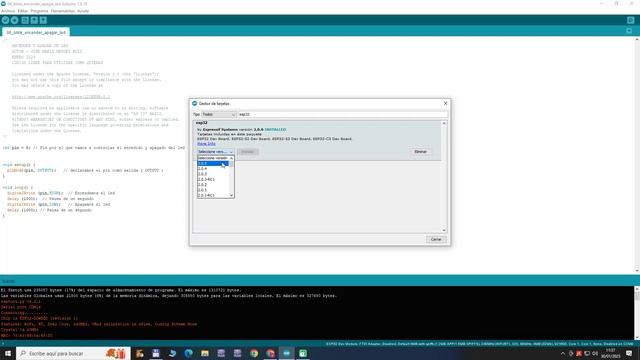Viewport: 640px width, 360px height.
Task: Open the Ayuda menu
Action: 83,11
